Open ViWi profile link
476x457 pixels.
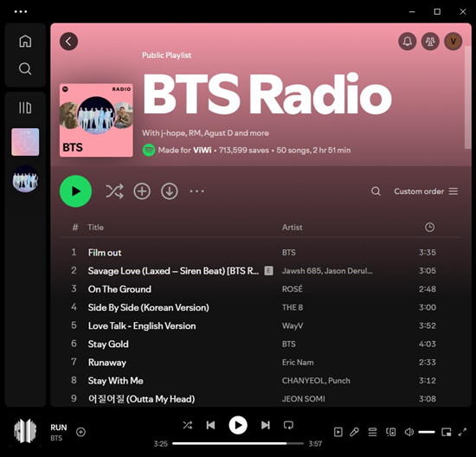click(x=203, y=150)
